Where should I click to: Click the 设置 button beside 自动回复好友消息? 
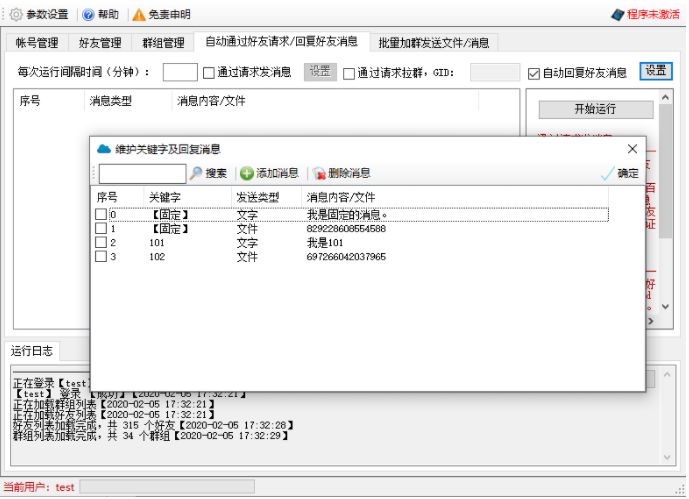click(x=656, y=72)
